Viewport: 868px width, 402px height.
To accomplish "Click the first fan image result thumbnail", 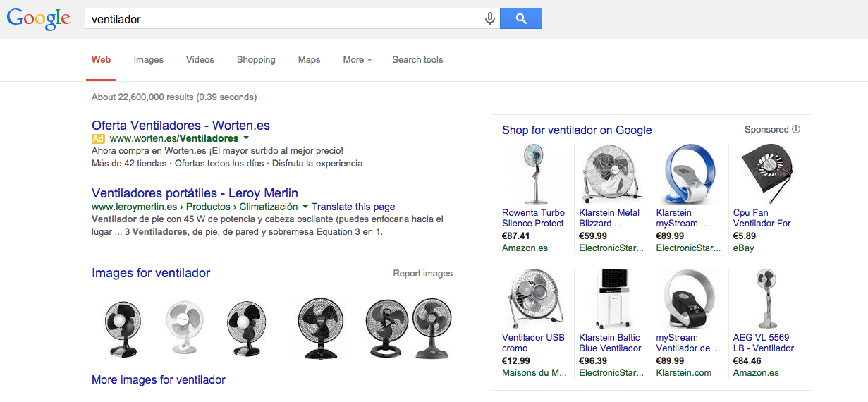I will 123,328.
